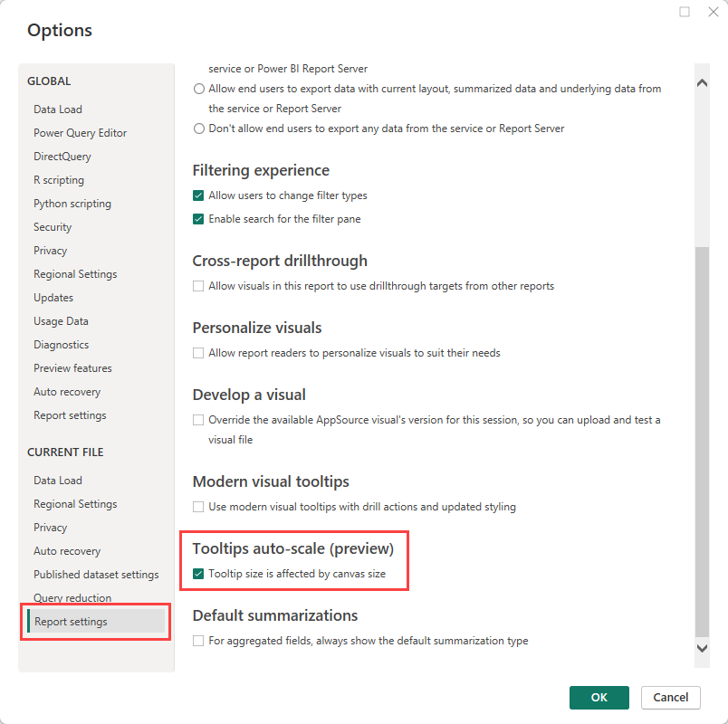Click the OK button
728x724 pixels.
(x=599, y=697)
